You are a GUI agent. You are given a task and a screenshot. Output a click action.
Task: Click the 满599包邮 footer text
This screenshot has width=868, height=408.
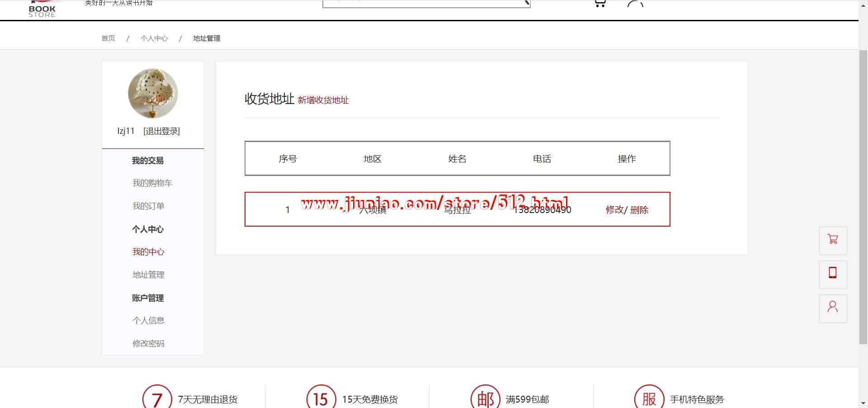click(527, 399)
